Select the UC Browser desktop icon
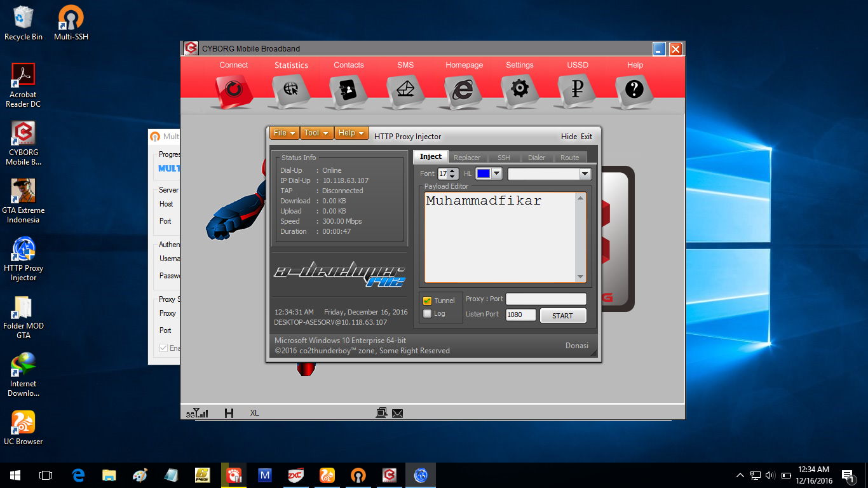The height and width of the screenshot is (488, 868). (24, 428)
